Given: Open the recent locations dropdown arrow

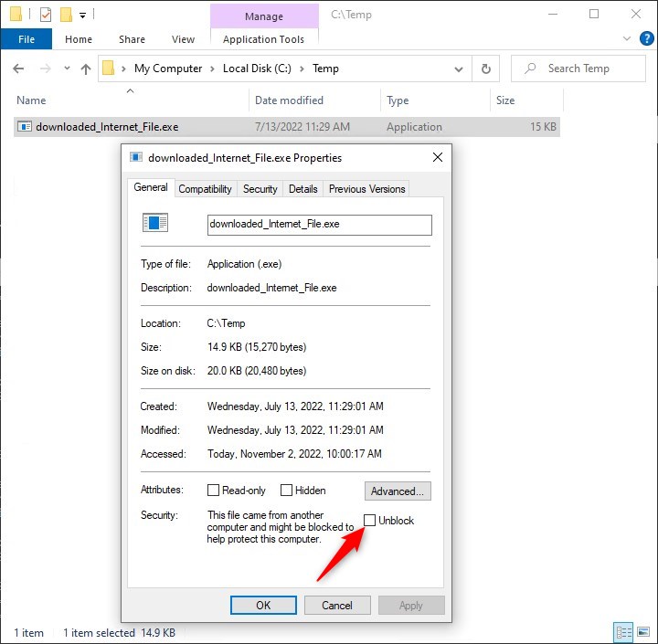Looking at the screenshot, I should pos(66,69).
